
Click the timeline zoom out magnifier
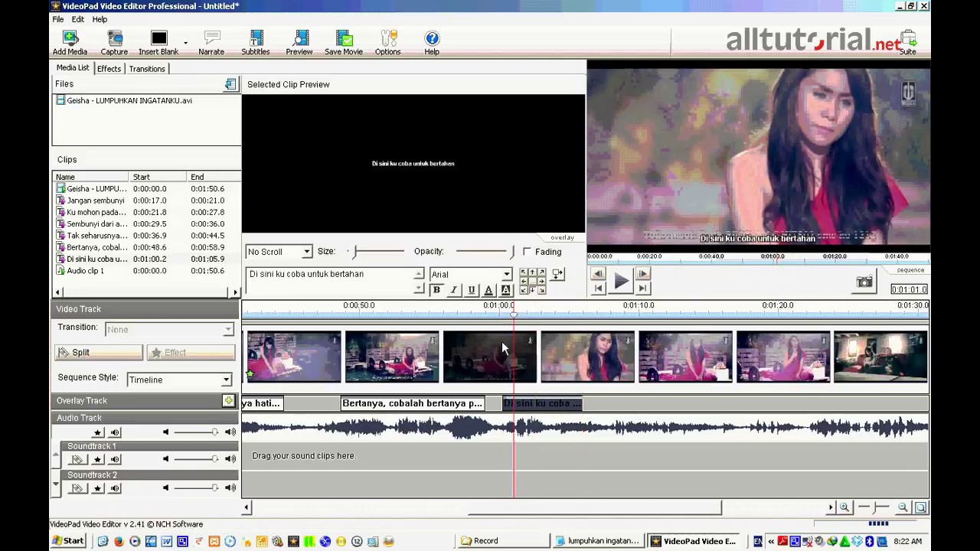(x=903, y=507)
